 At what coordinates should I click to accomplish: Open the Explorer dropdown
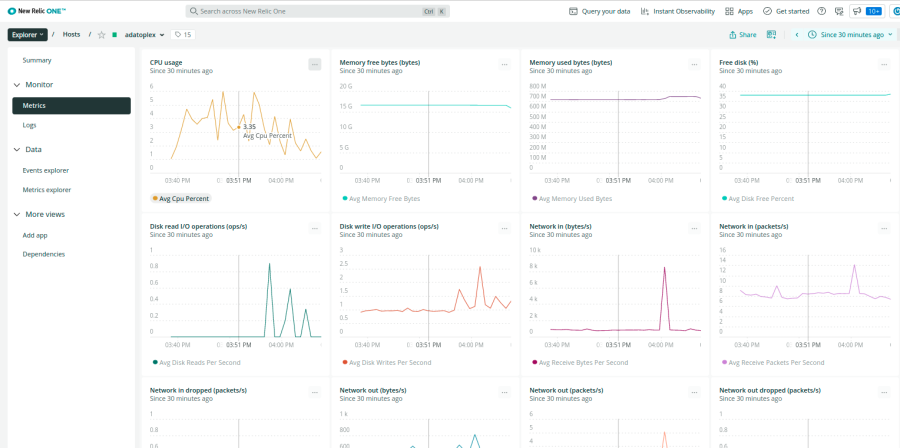pos(28,34)
